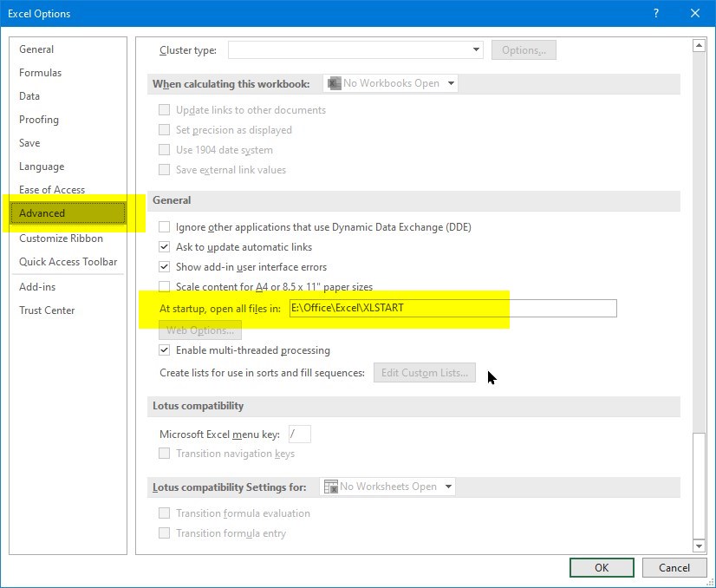The image size is (716, 588).
Task: Close the Excel Options dialog
Action: point(695,13)
